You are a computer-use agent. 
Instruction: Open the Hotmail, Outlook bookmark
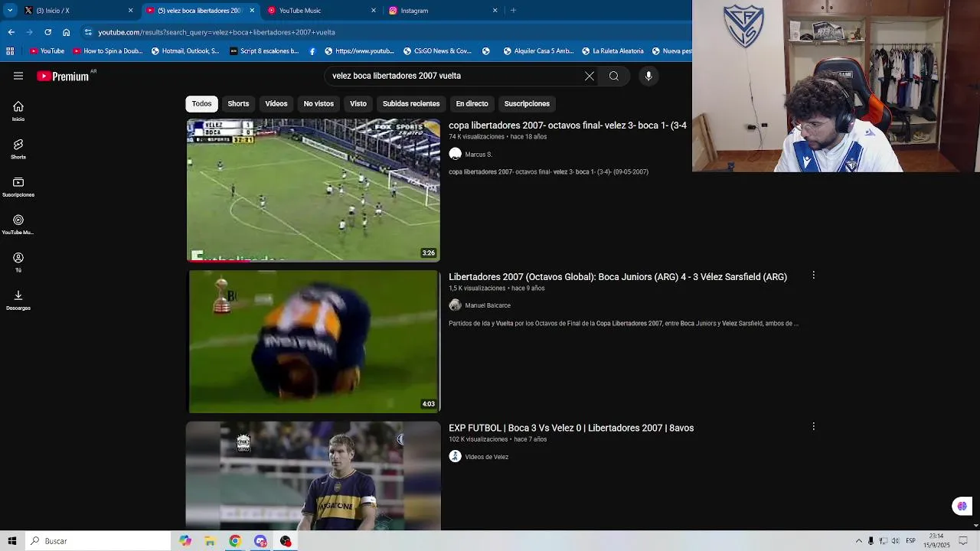185,51
